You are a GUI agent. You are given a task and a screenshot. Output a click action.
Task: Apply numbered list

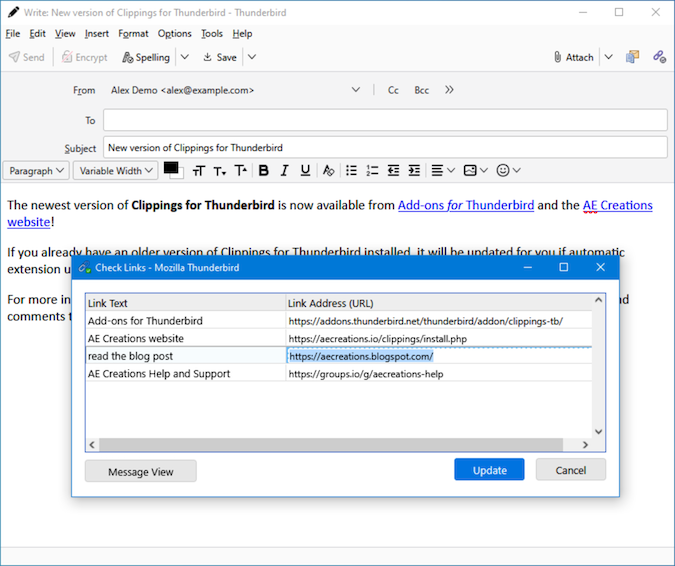point(372,171)
